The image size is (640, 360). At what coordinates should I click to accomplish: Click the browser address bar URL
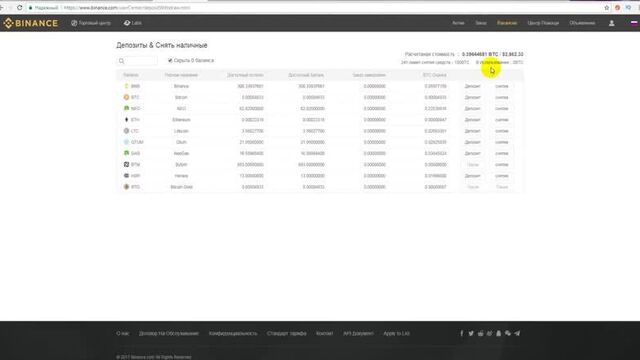point(127,8)
